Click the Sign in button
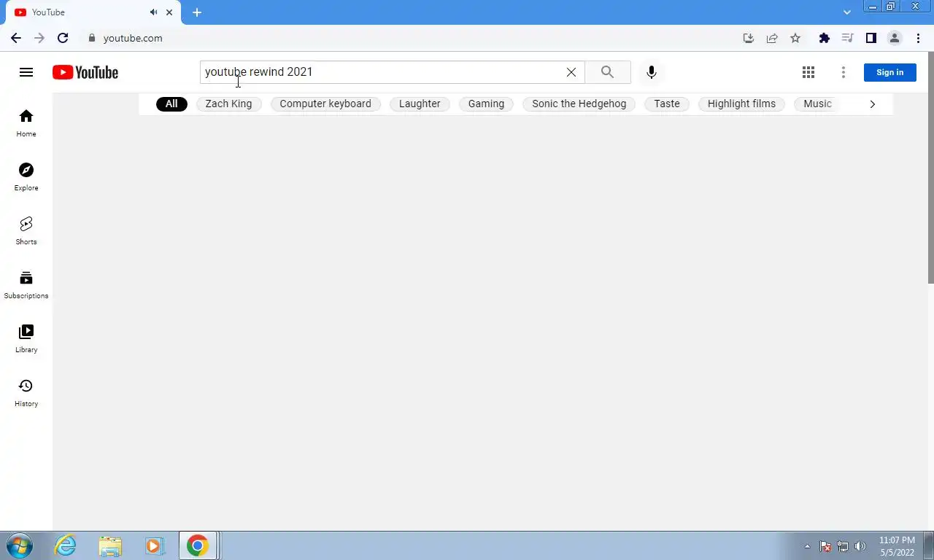This screenshot has height=560, width=934. pyautogui.click(x=889, y=72)
